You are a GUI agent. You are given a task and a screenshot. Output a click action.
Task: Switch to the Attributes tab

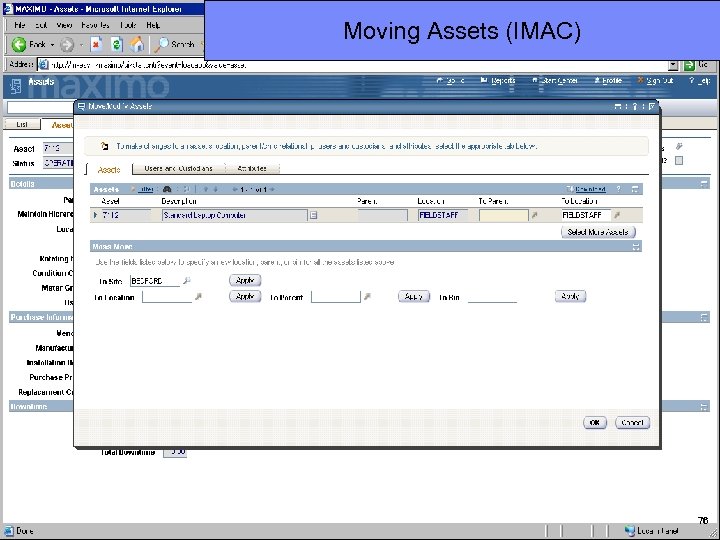(x=252, y=169)
